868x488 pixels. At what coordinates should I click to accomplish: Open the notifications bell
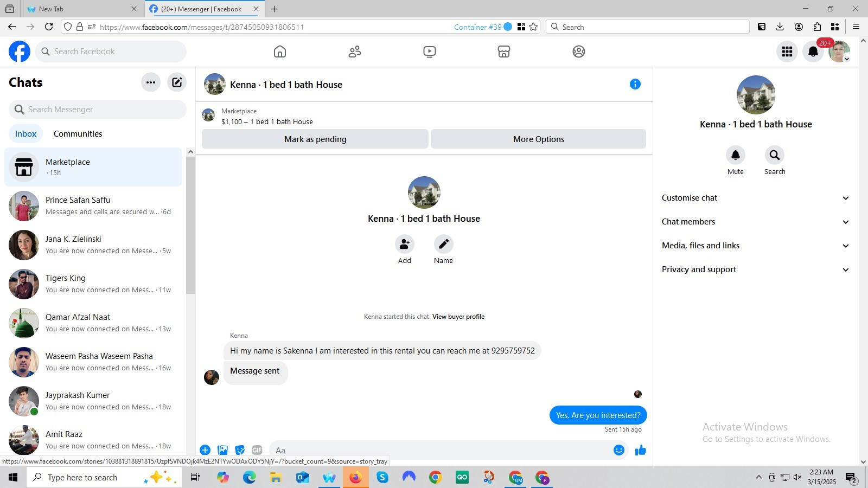coord(813,52)
